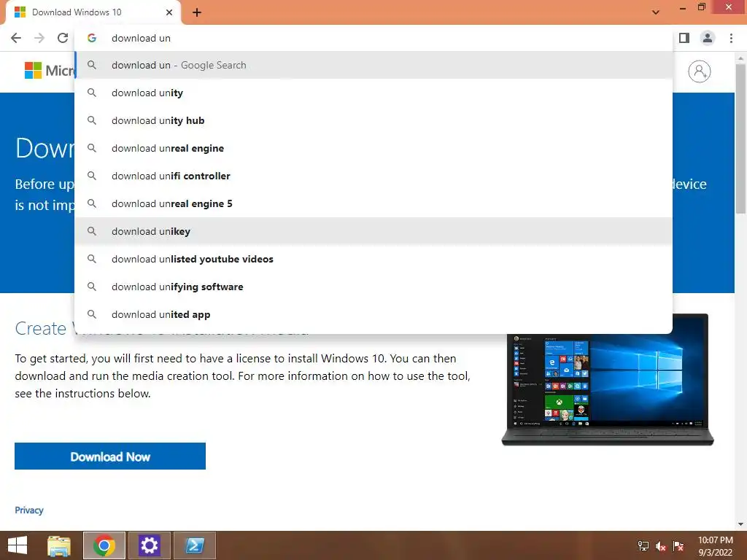The height and width of the screenshot is (560, 747).
Task: Click the scrollbar down arrow
Action: click(740, 524)
